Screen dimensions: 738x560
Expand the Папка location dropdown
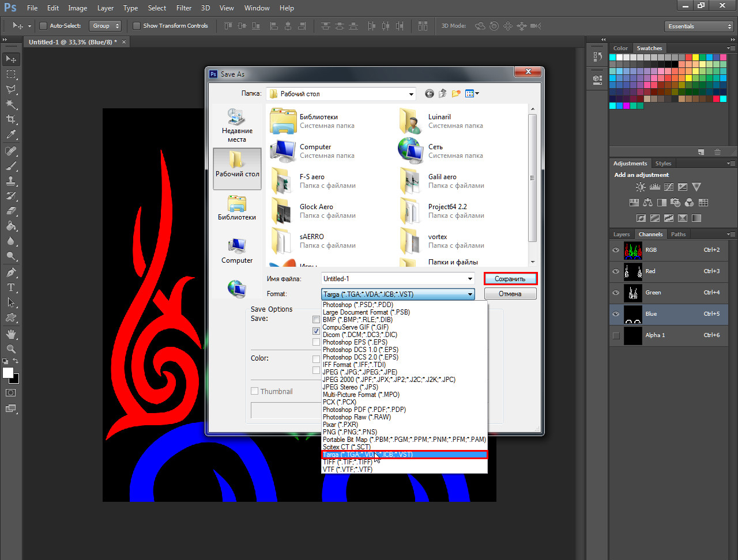click(x=411, y=94)
